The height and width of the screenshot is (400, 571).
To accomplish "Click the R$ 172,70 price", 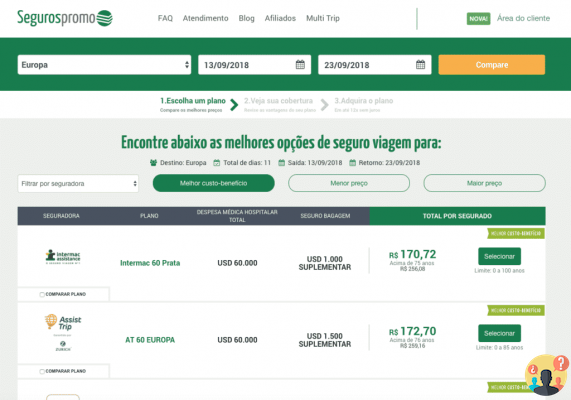I will click(x=412, y=331).
